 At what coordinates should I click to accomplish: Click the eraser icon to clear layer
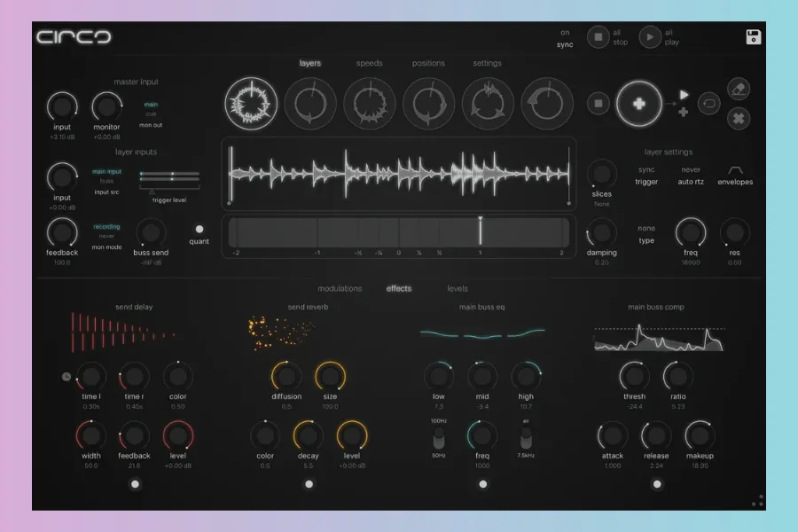pyautogui.click(x=739, y=88)
